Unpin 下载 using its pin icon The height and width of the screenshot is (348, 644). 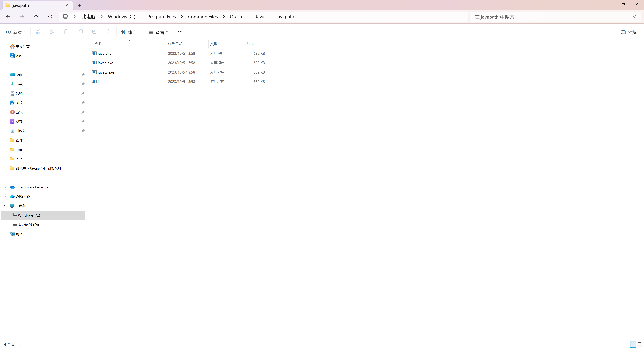tap(83, 84)
